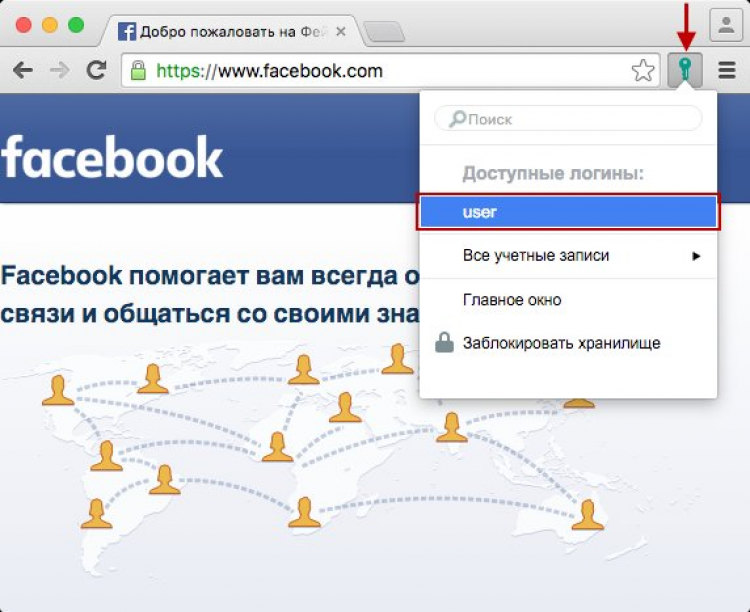Image resolution: width=750 pixels, height=612 pixels.
Task: Reload the Facebook page
Action: click(x=96, y=70)
